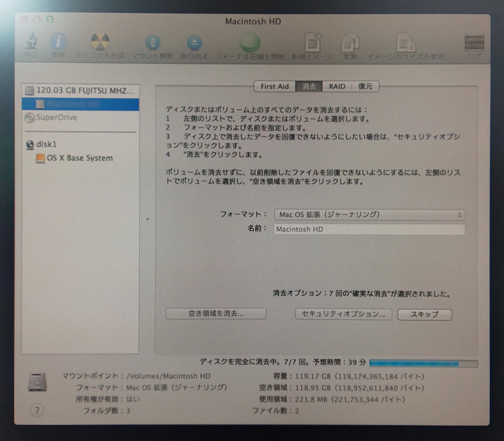Click the help question mark button
The image size is (504, 441).
coord(37,410)
